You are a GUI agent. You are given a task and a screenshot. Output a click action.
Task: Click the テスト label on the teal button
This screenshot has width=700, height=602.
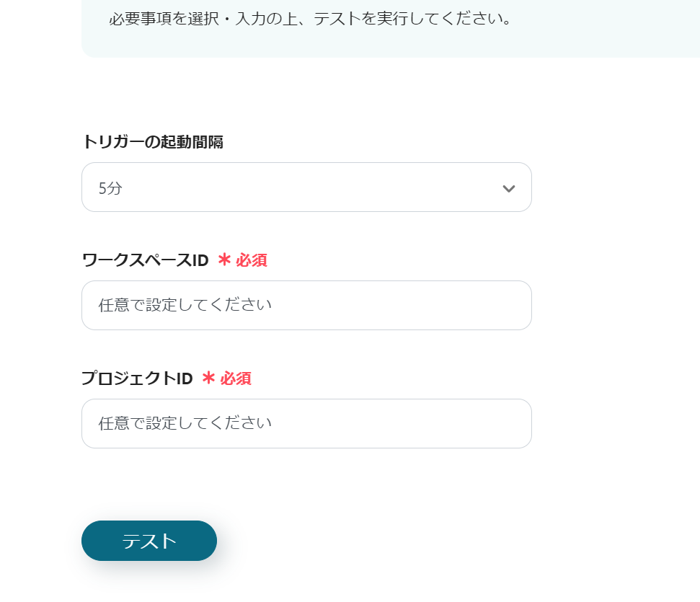pos(149,541)
